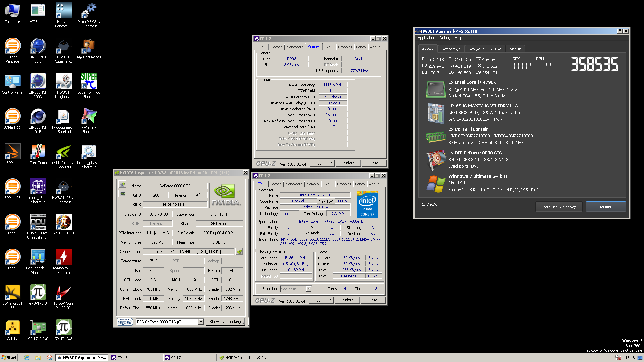Click the Windows Start button
Screen dimensions: 644x362
point(9,358)
